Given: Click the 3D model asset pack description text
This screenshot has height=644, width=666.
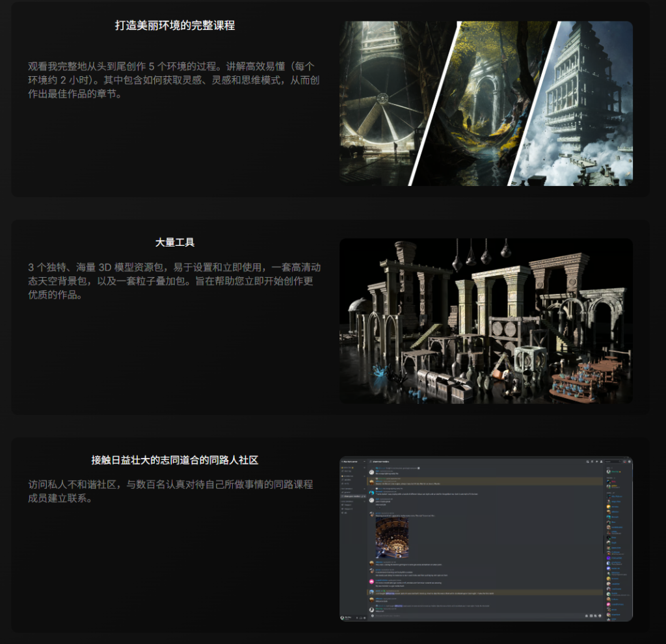Looking at the screenshot, I should coord(174,280).
